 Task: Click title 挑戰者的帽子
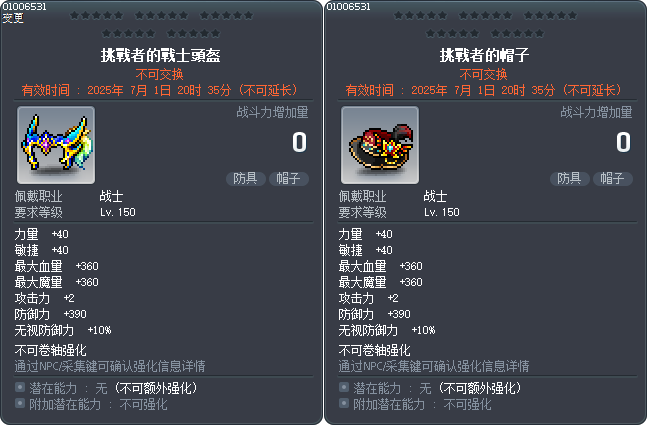pos(484,55)
